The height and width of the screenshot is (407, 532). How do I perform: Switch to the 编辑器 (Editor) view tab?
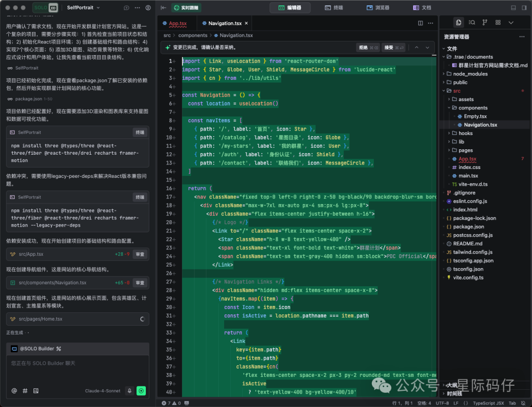tap(290, 7)
